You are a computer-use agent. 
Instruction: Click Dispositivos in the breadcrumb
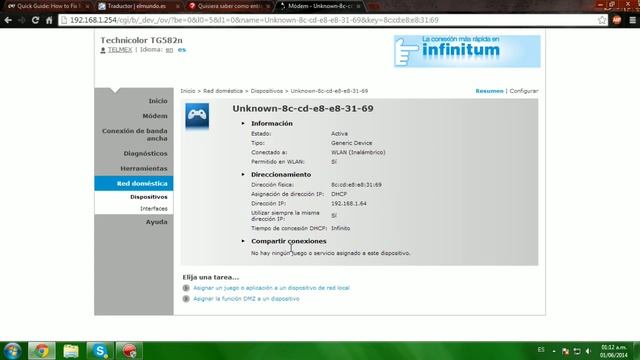(267, 91)
